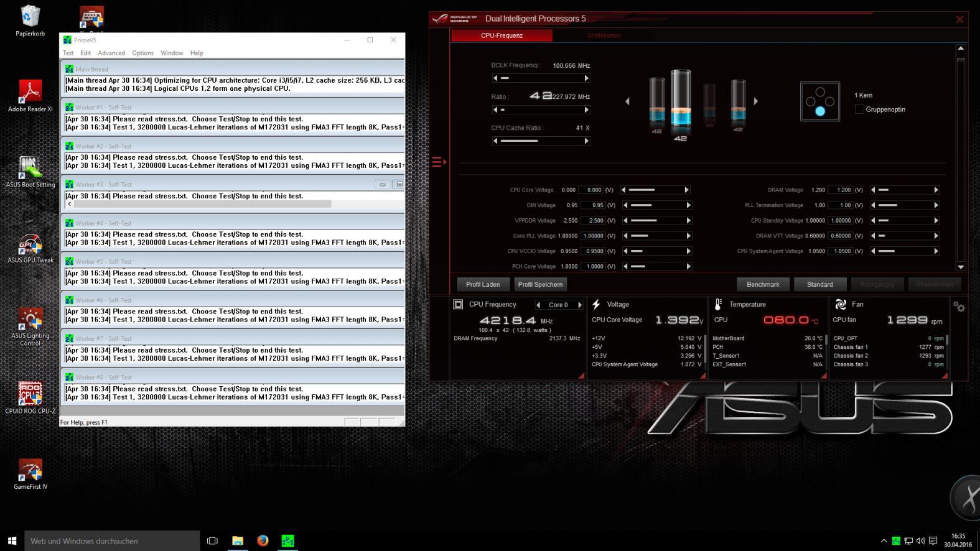980x551 pixels.
Task: Click Benchmark button
Action: 763,284
